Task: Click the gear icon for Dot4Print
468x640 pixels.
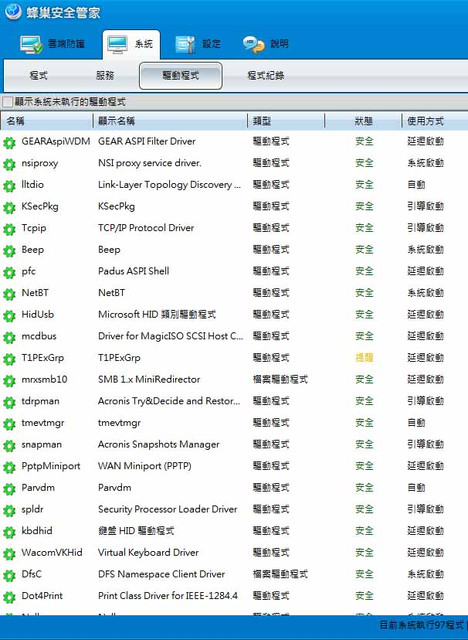Action: coord(9,597)
